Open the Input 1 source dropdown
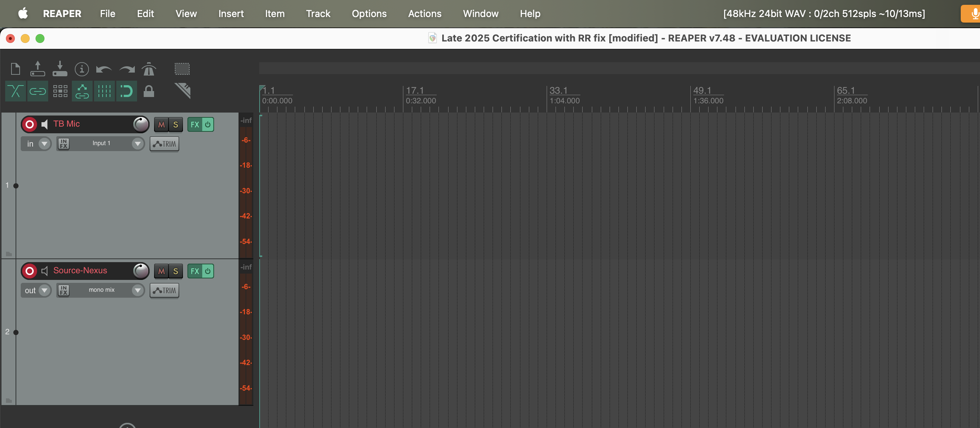The image size is (980, 428). tap(137, 144)
